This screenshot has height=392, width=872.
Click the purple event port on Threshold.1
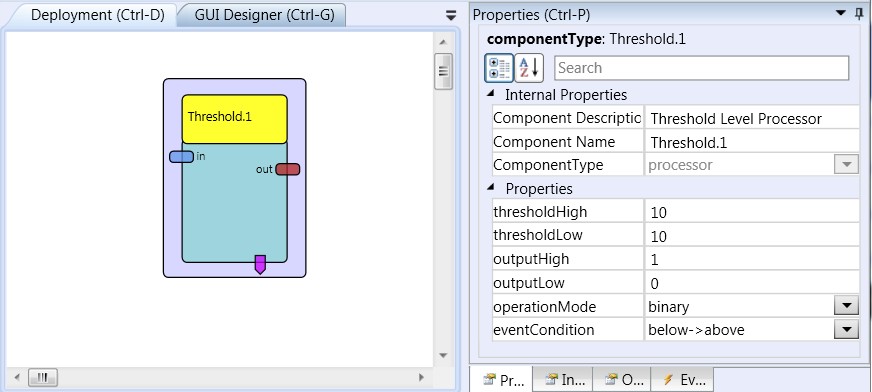click(x=260, y=264)
